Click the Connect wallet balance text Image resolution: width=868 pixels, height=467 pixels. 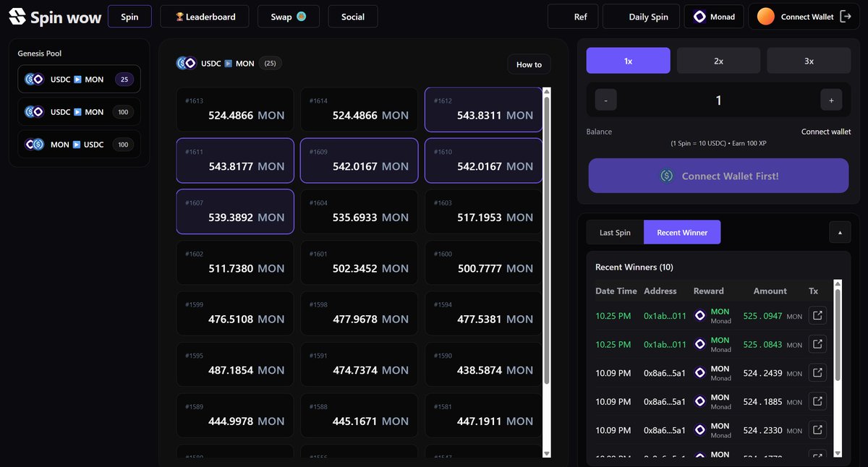tap(826, 132)
